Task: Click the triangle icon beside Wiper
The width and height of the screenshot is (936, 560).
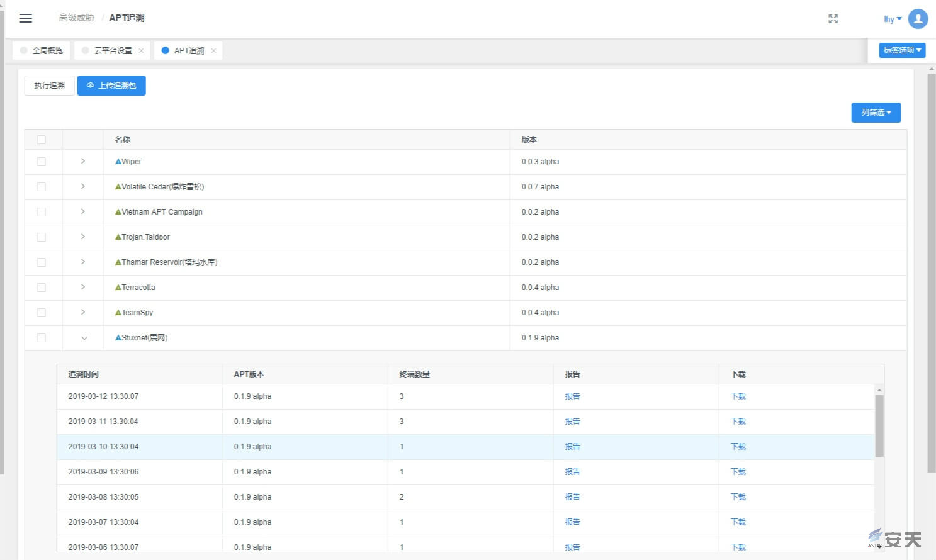Action: click(118, 162)
